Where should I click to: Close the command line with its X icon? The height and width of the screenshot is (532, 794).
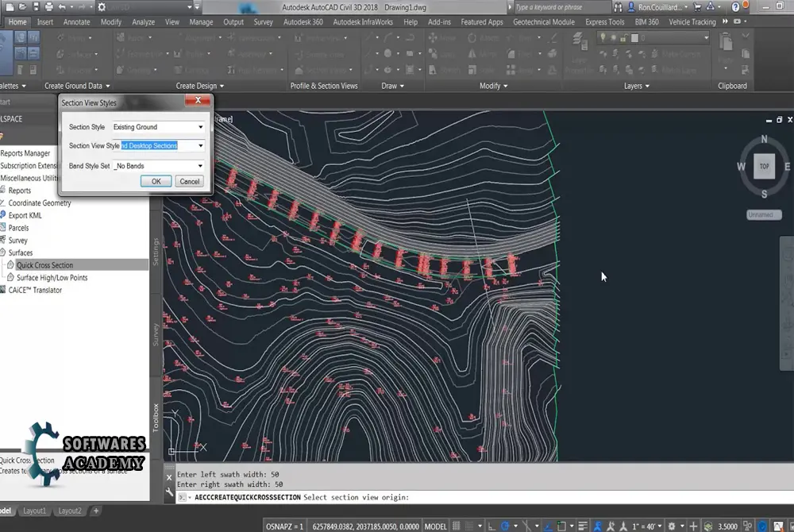[169, 477]
